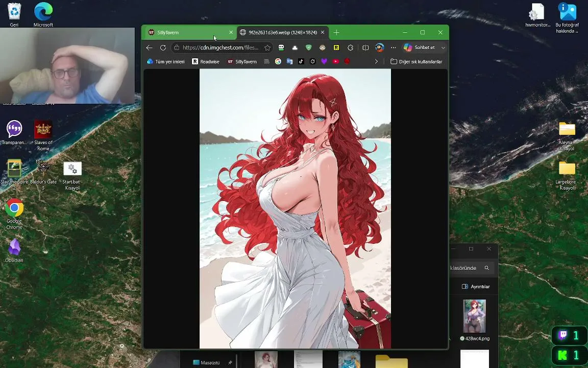The width and height of the screenshot is (588, 368).
Task: Open the browser profile avatar
Action: click(x=380, y=48)
